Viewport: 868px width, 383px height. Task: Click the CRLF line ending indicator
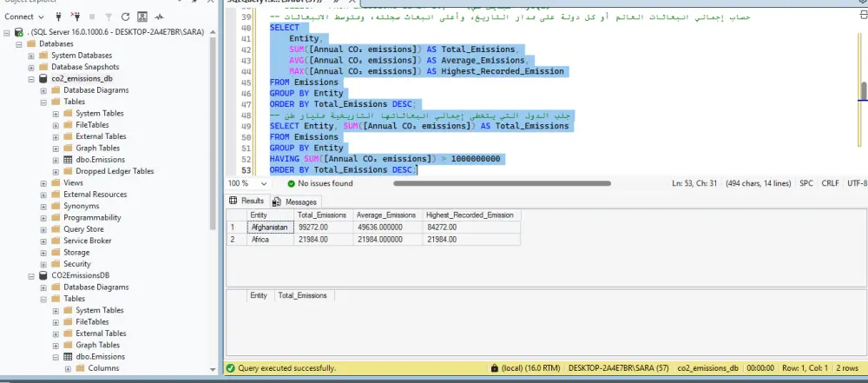pos(830,183)
